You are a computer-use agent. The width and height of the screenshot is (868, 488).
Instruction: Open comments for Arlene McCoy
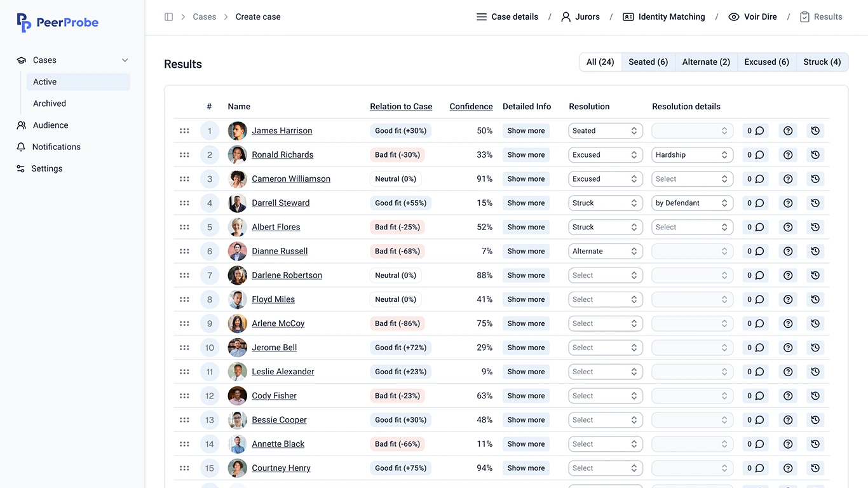(755, 324)
